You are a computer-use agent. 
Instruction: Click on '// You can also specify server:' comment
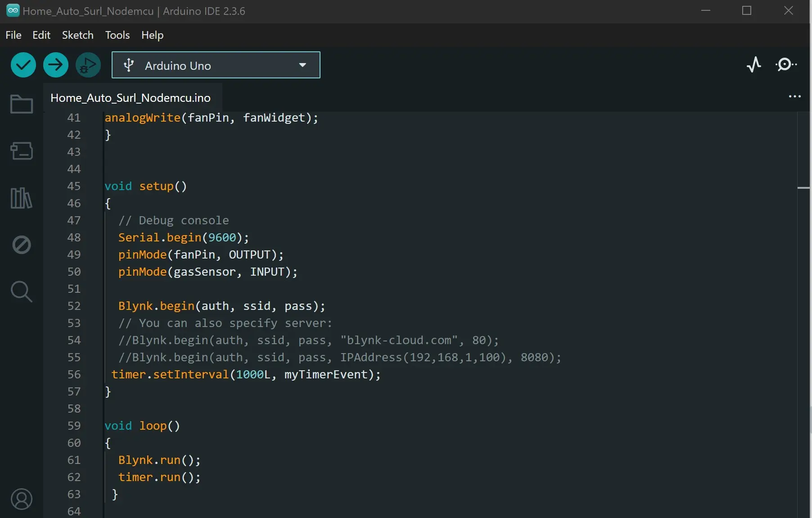pos(225,323)
